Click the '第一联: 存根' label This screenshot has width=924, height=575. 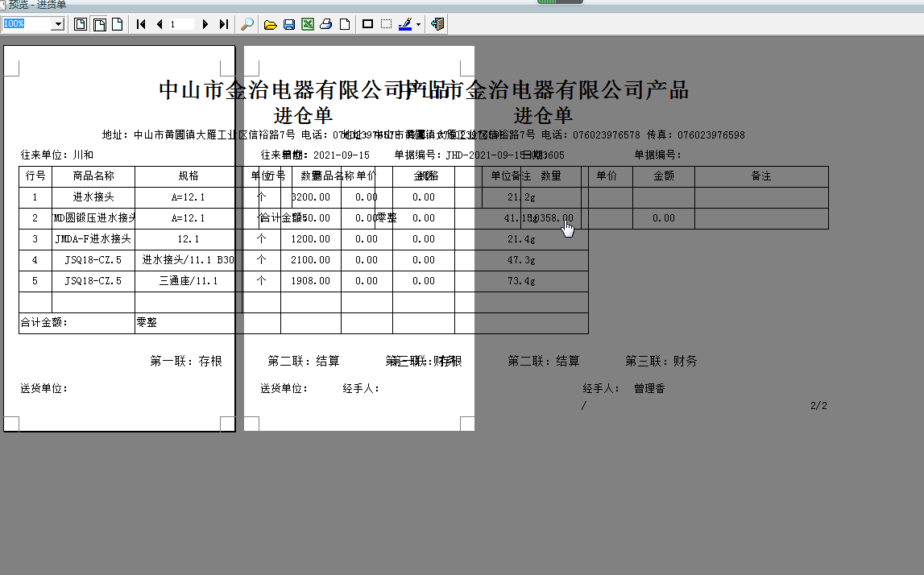click(x=186, y=361)
